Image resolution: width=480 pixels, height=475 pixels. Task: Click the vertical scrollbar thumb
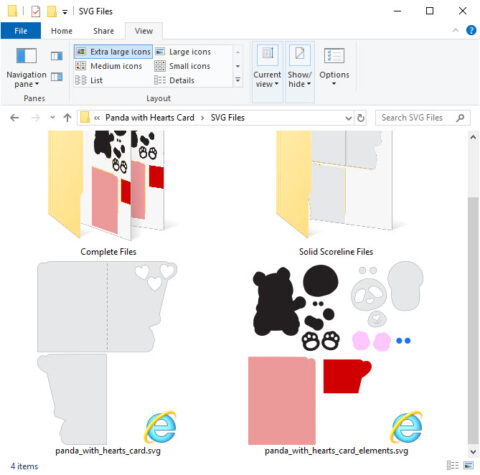473,320
